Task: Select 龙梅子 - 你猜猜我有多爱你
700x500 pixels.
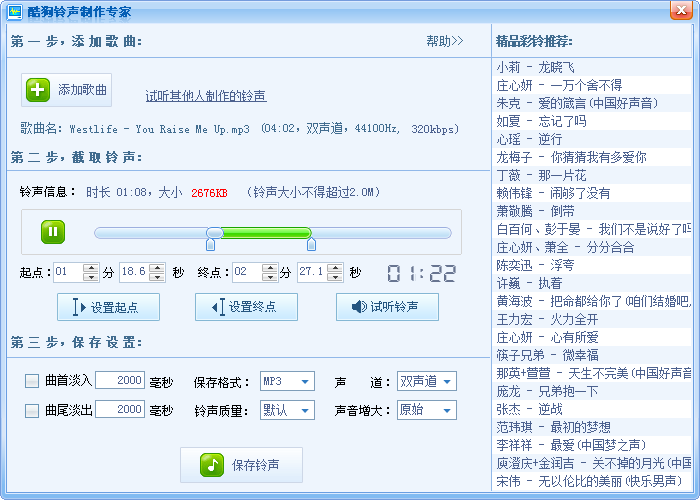Action: coord(592,157)
